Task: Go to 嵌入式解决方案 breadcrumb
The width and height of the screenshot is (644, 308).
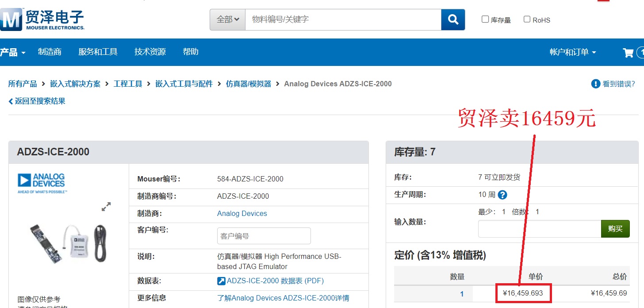Action: pos(75,84)
